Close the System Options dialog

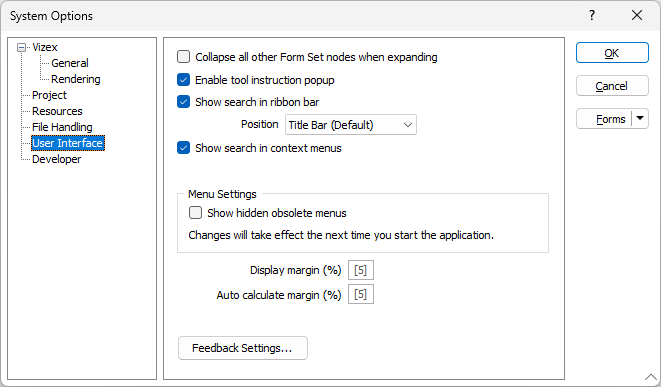(637, 16)
